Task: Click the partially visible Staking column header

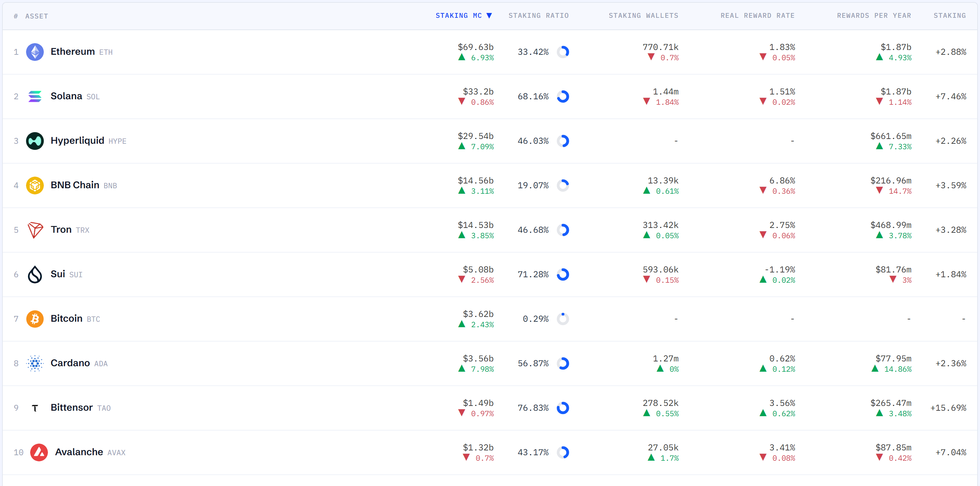Action: [950, 16]
